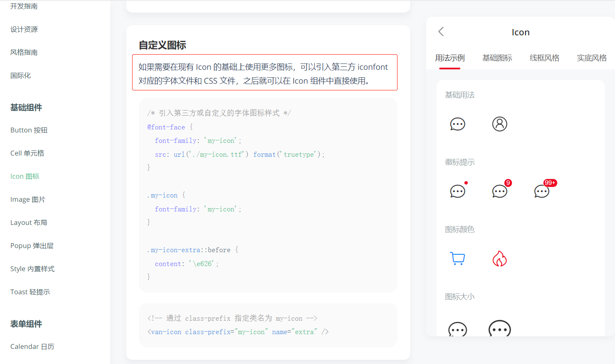Click the user circle icon under 基础用法
Viewport: 615px width, 364px height.
click(x=500, y=124)
